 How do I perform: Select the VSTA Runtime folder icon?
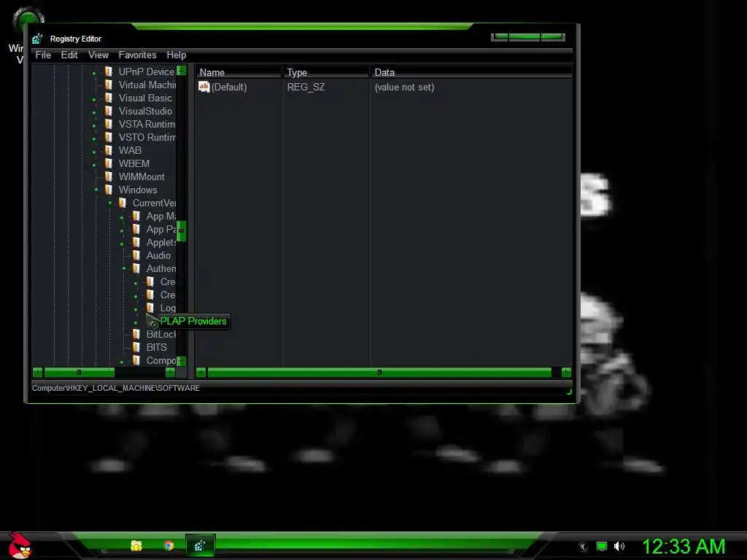click(109, 124)
